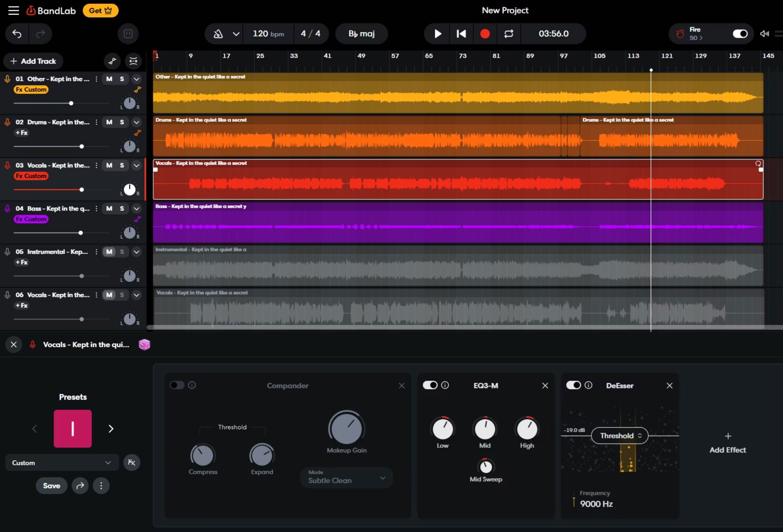Toggle the cycle loop icon
This screenshot has height=532, width=783.
[508, 34]
